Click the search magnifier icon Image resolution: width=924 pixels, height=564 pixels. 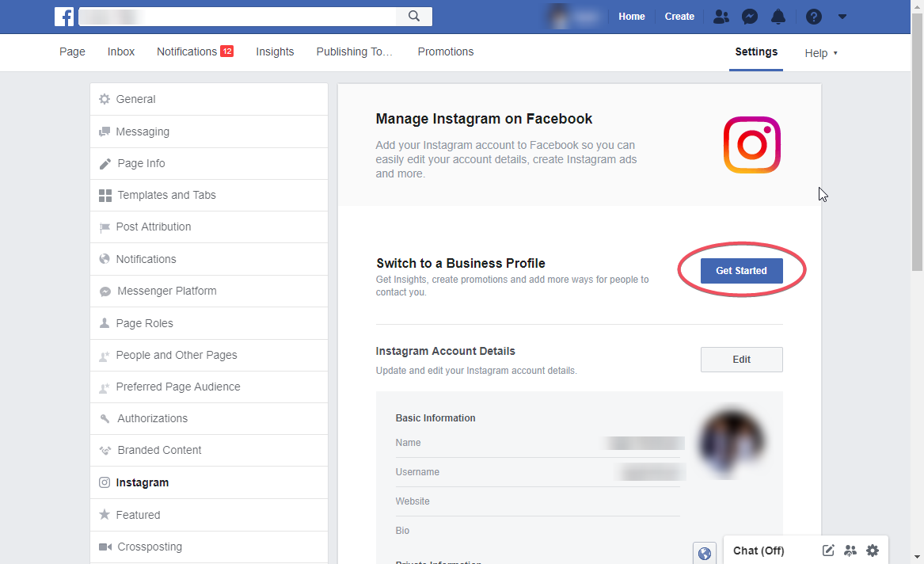pos(414,17)
